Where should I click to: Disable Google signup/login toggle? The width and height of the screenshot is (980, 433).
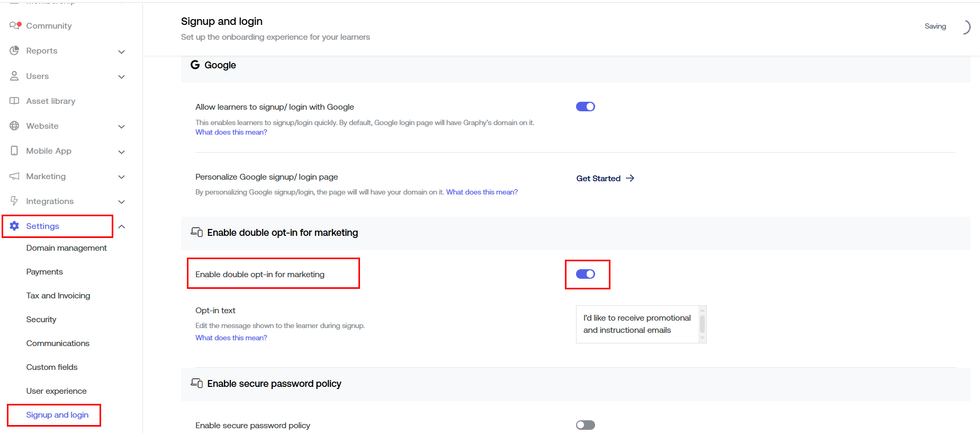[x=585, y=107]
